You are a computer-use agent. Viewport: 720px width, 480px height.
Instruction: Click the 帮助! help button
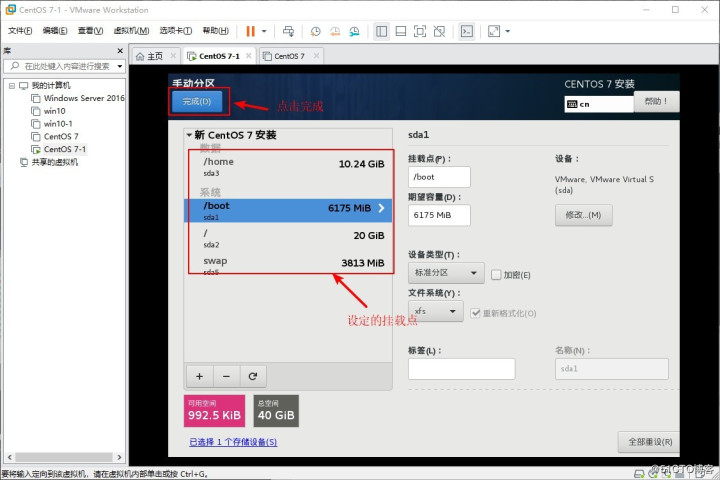pyautogui.click(x=656, y=101)
